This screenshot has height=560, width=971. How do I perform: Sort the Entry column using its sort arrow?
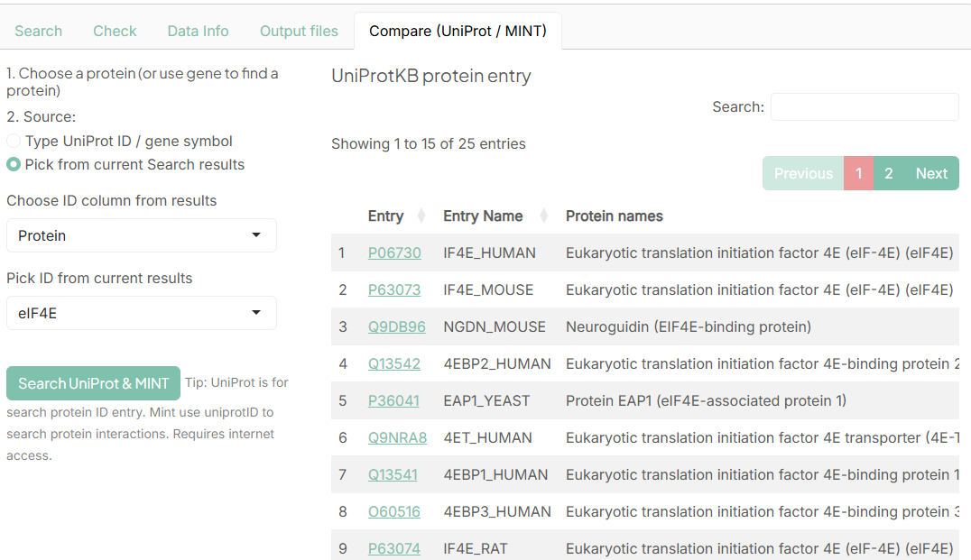[x=421, y=216]
